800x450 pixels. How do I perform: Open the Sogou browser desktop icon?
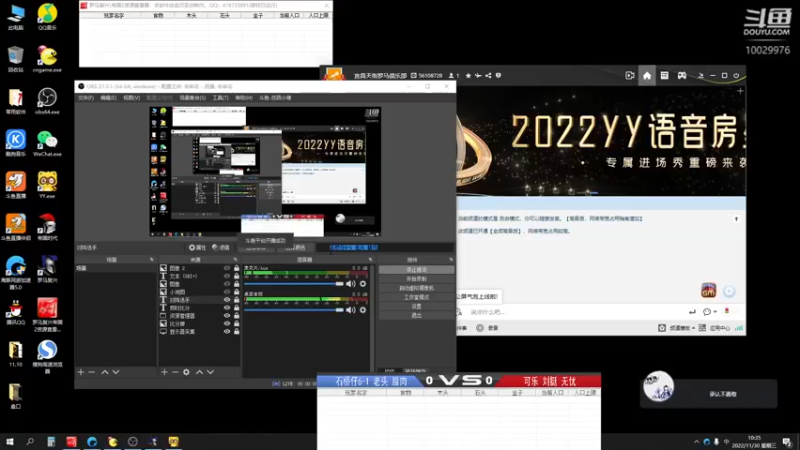(47, 356)
